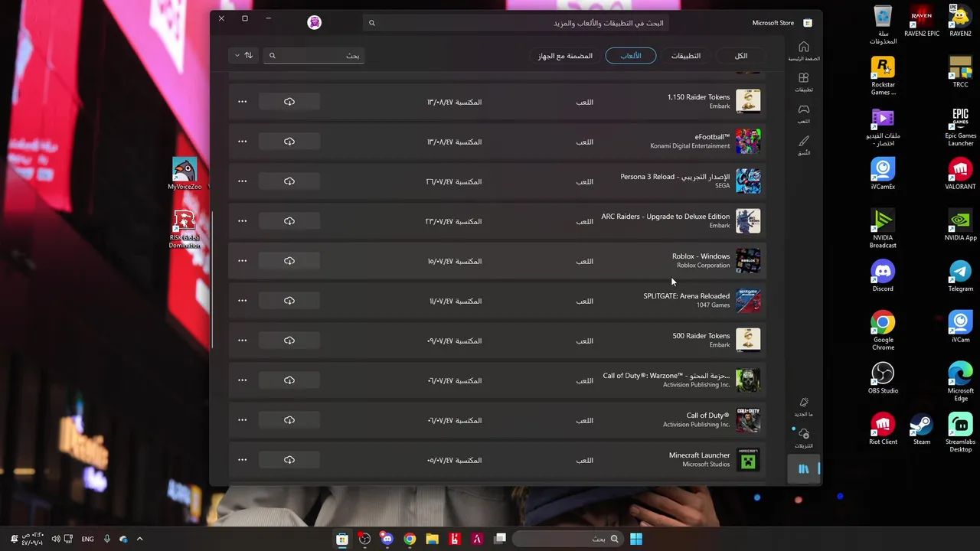Open Google Chrome in the taskbar
The image size is (980, 551).
410,539
